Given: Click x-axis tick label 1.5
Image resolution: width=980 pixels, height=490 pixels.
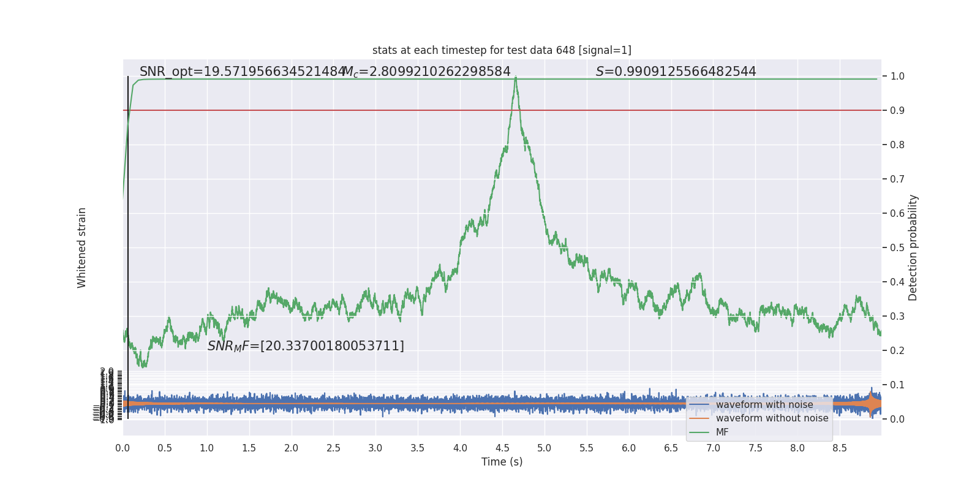Looking at the screenshot, I should [x=249, y=448].
